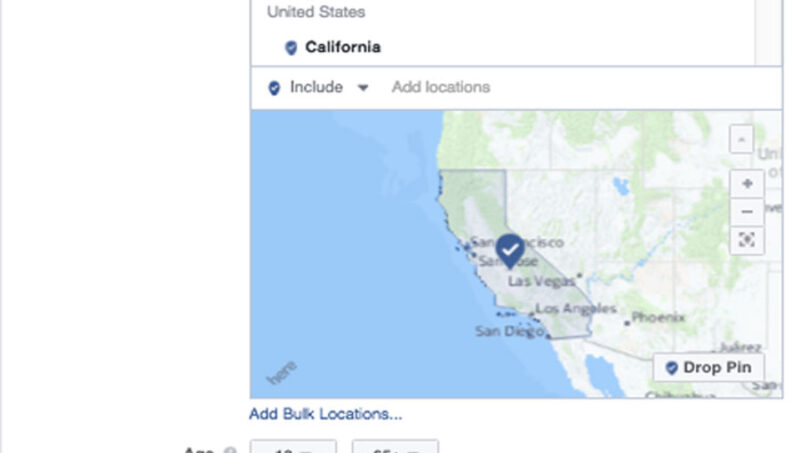This screenshot has width=800, height=453.
Task: Zoom in on the map
Action: [746, 184]
